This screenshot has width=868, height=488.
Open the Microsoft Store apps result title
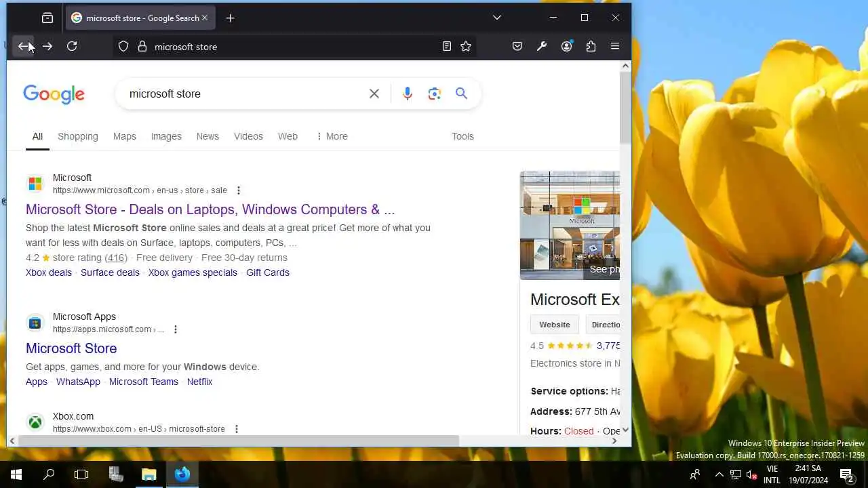[71, 348]
